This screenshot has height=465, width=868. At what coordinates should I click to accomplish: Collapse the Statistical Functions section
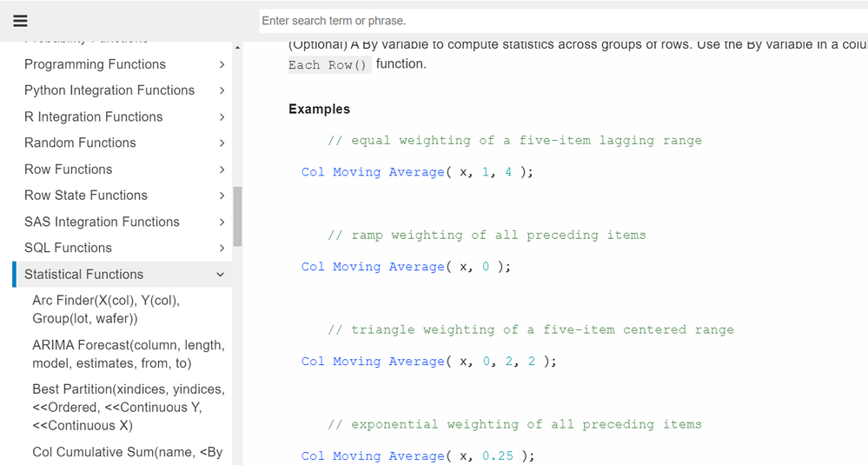pos(221,275)
